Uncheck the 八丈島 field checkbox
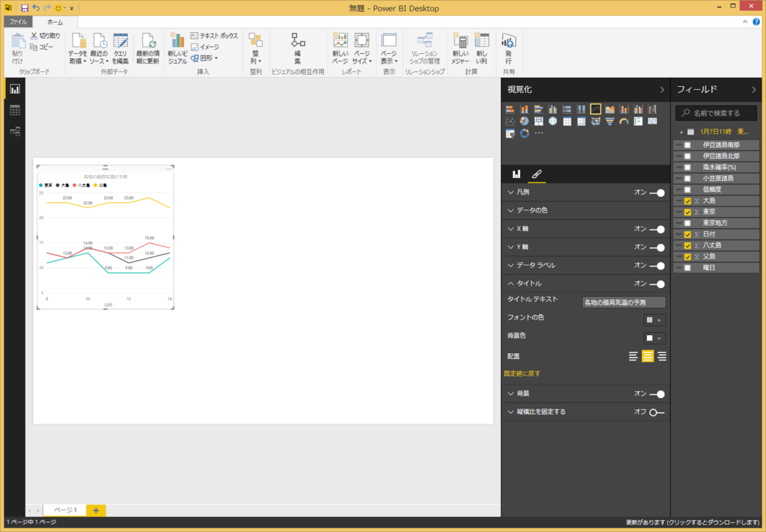The image size is (766, 532). point(687,245)
